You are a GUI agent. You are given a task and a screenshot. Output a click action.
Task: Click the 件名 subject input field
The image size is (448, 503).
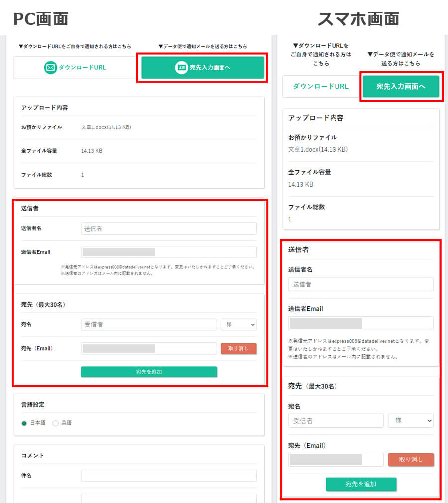(x=169, y=476)
